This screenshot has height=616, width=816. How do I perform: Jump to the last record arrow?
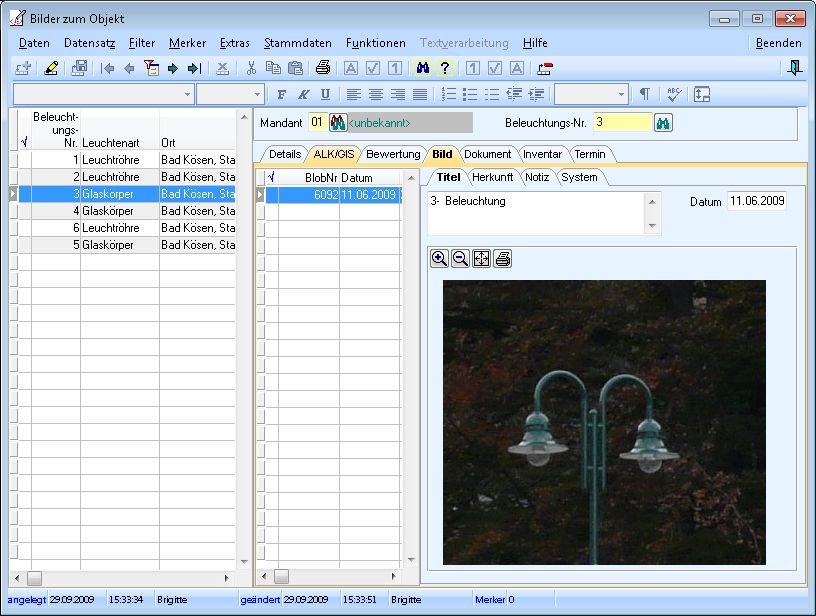pos(194,68)
